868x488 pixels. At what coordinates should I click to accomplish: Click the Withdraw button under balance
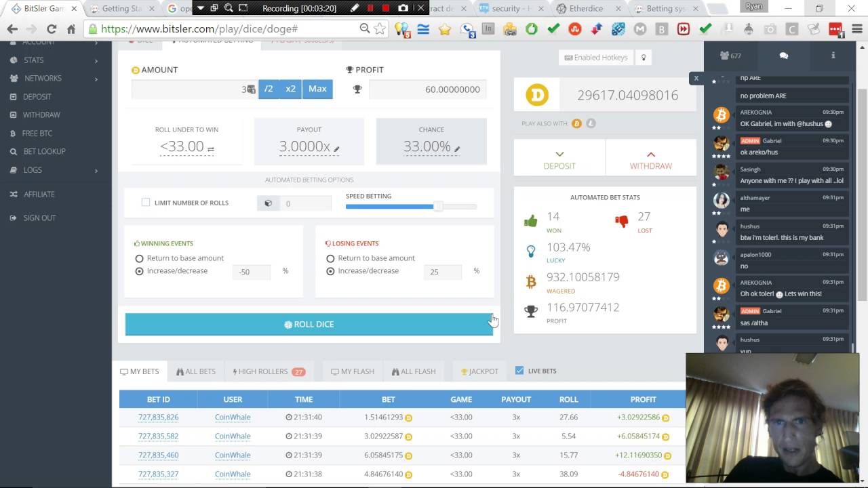click(651, 158)
